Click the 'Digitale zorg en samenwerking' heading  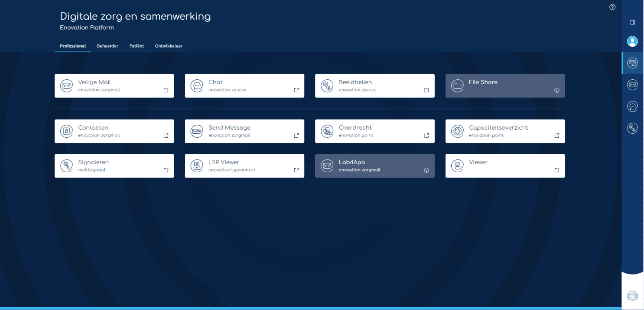135,17
